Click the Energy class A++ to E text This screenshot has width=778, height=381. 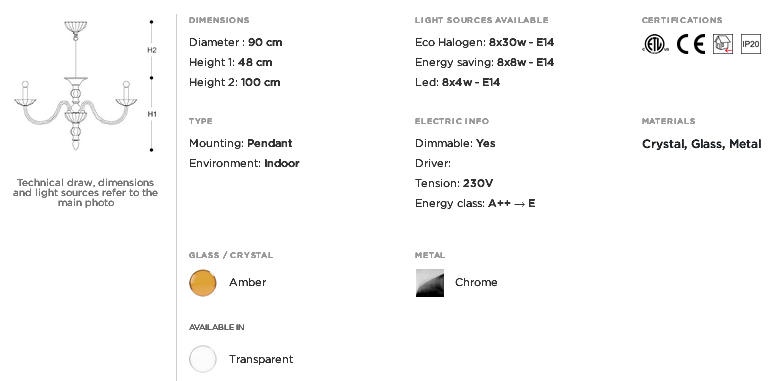coord(475,203)
